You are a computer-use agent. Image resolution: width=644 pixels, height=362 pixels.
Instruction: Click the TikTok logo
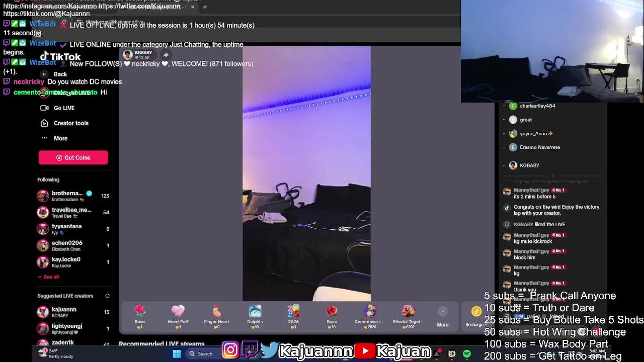click(60, 57)
